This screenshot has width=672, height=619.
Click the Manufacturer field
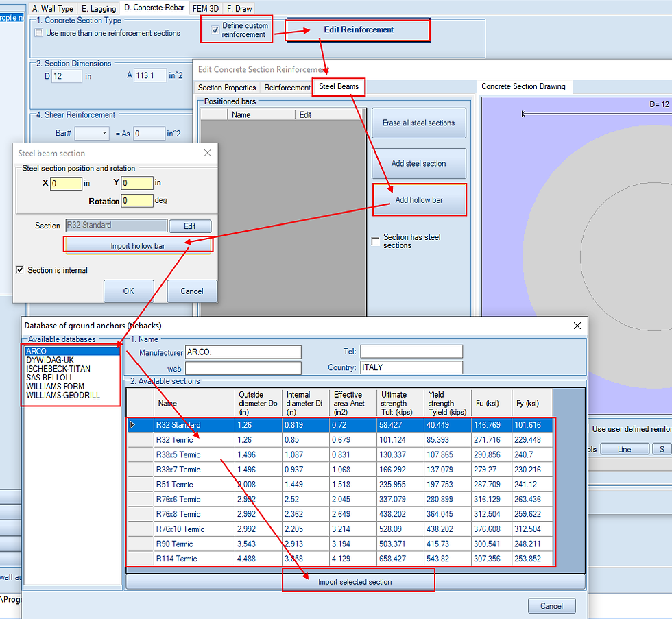243,352
